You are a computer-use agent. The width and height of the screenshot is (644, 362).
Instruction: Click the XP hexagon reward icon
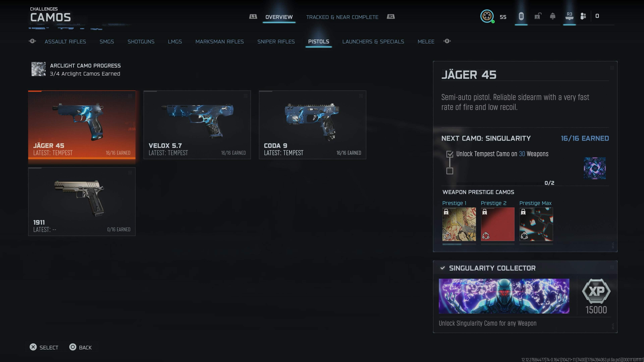(x=596, y=291)
